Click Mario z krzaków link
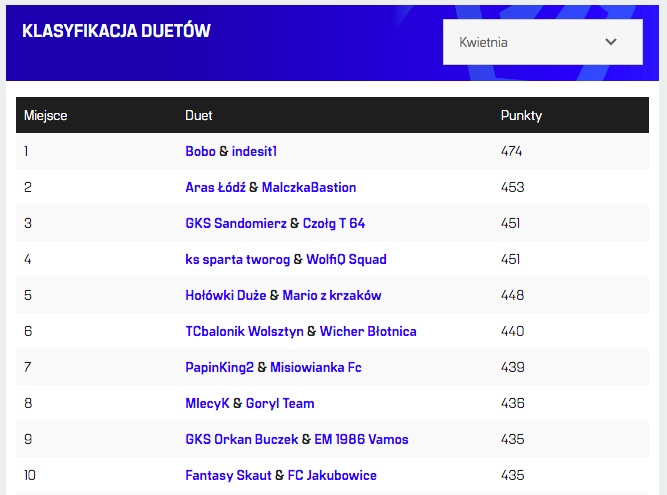The width and height of the screenshot is (667, 495). (x=332, y=295)
